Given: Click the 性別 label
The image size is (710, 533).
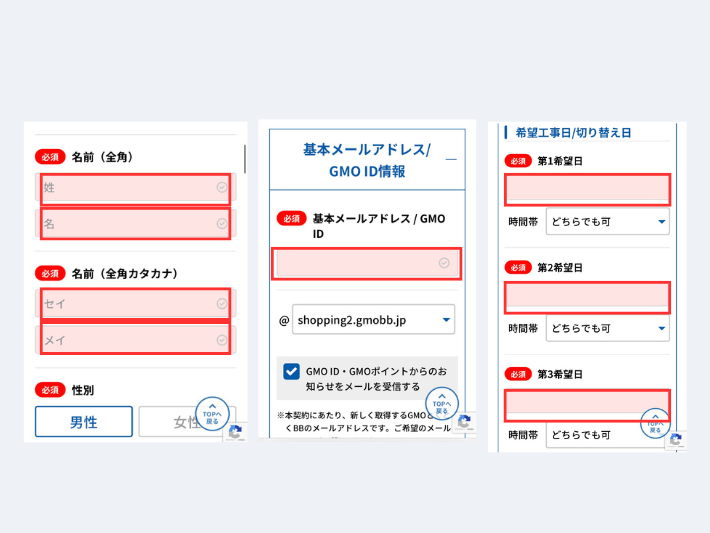Looking at the screenshot, I should (83, 390).
